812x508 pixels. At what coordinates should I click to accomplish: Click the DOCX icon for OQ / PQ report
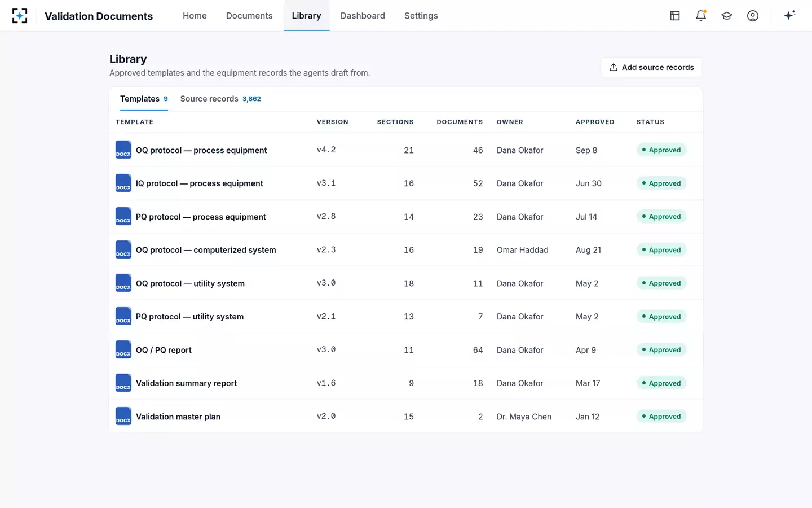point(123,350)
